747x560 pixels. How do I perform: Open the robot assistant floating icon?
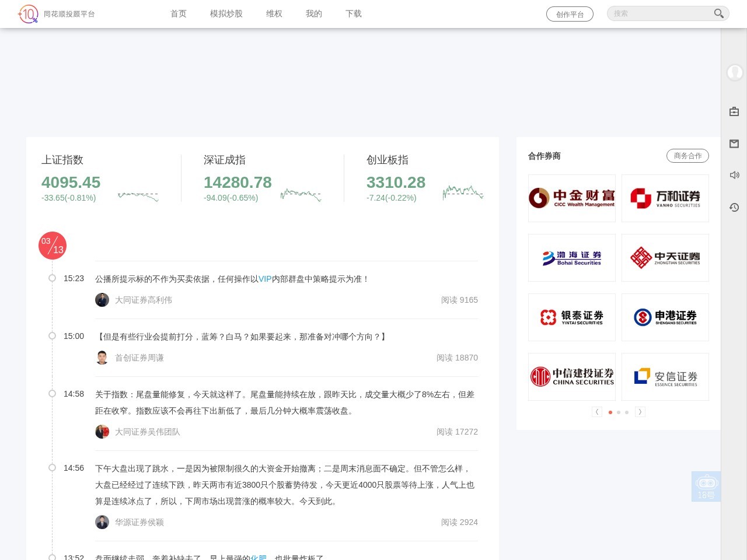[x=706, y=486]
